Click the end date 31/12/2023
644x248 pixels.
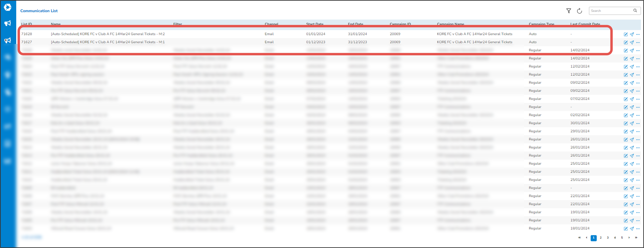[x=357, y=42]
